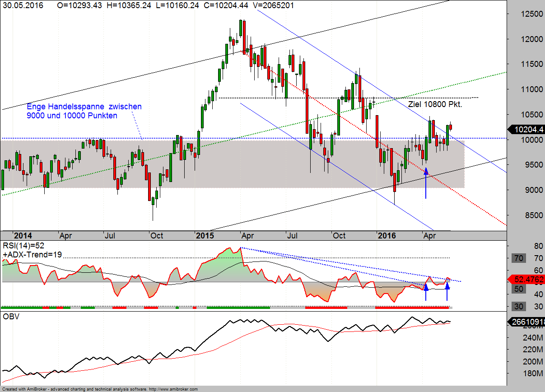The height and width of the screenshot is (392, 545).
Task: Click the black OBV value tag
Action: [526, 322]
